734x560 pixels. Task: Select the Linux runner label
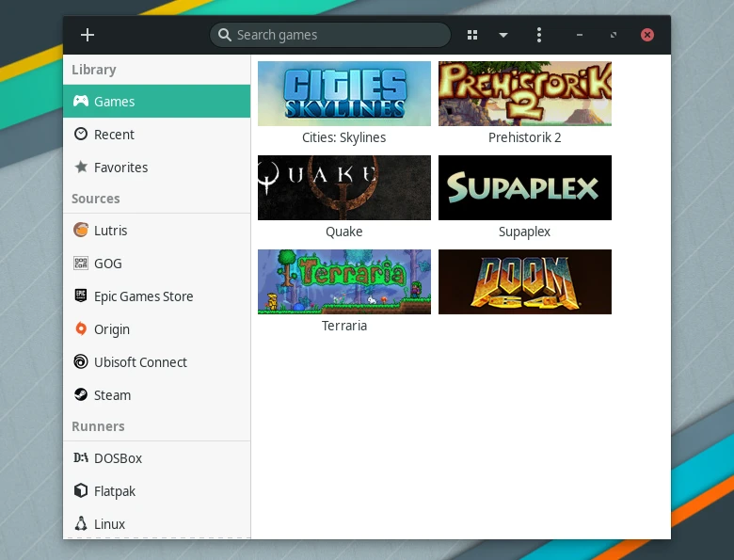coord(109,524)
